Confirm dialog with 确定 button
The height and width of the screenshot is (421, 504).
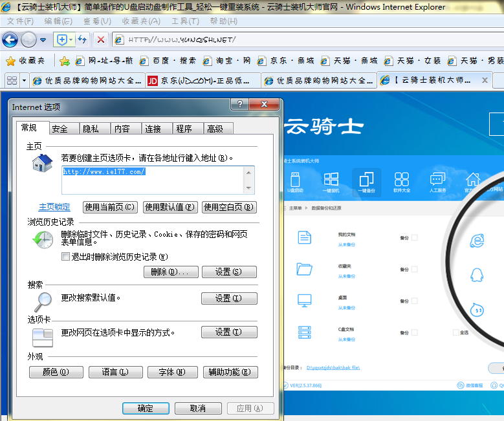click(x=146, y=409)
